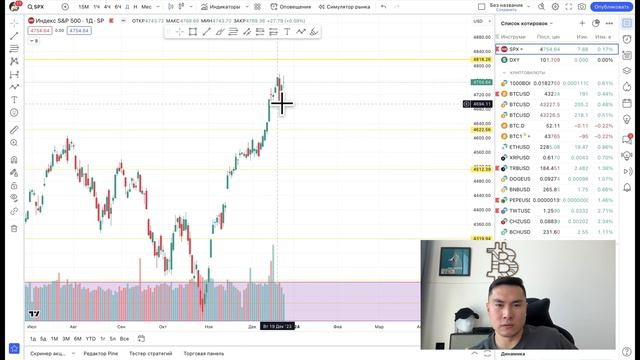Select the left sidebar Text tool
640x360 pixels.
pyautogui.click(x=14, y=100)
